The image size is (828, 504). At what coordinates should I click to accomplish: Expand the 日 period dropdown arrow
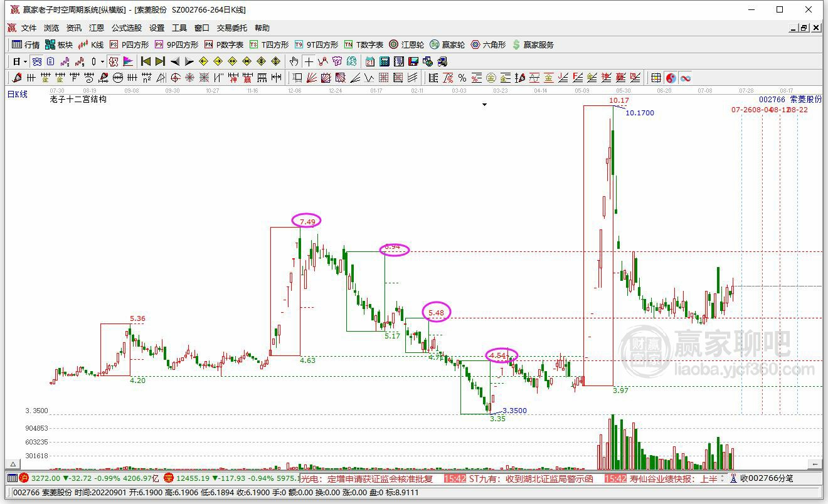[25, 61]
